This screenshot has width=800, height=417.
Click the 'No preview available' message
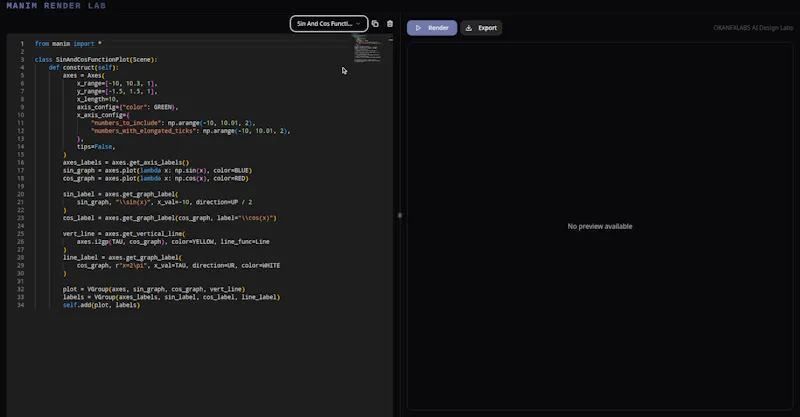tap(599, 226)
